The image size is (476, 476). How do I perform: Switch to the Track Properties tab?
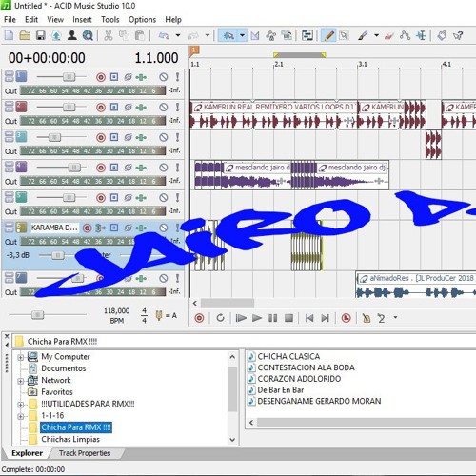click(85, 453)
